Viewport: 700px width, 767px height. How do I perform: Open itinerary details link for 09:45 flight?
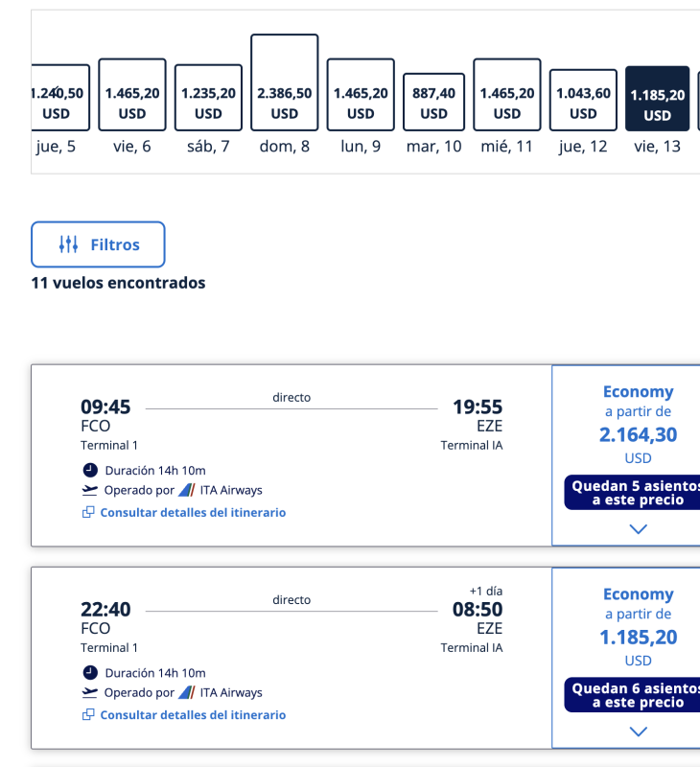pyautogui.click(x=193, y=512)
